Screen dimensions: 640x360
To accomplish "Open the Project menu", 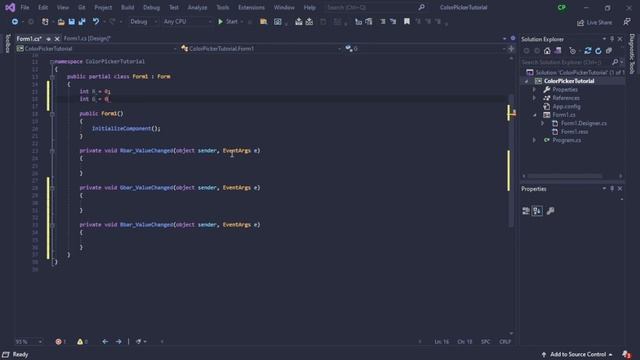I will pyautogui.click(x=103, y=7).
